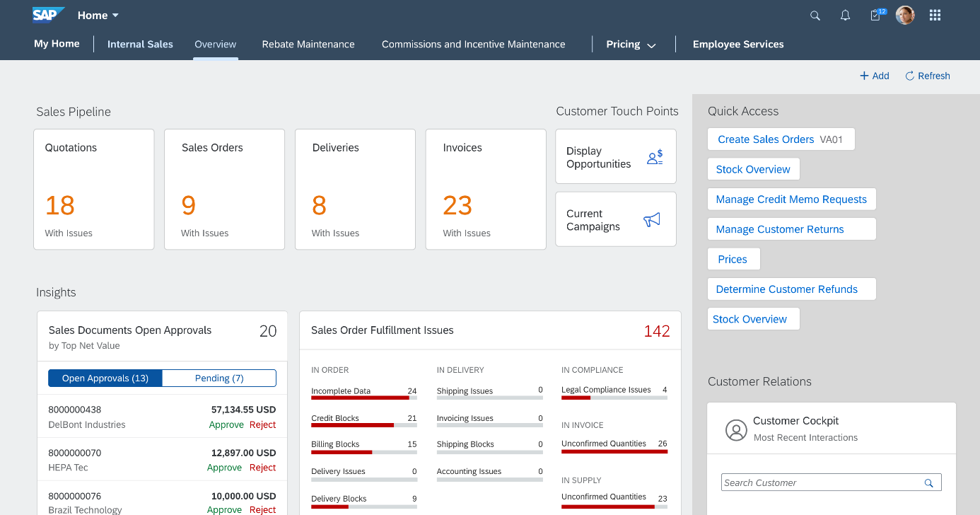Switch to the Open Approvals (13) segment

coord(105,378)
